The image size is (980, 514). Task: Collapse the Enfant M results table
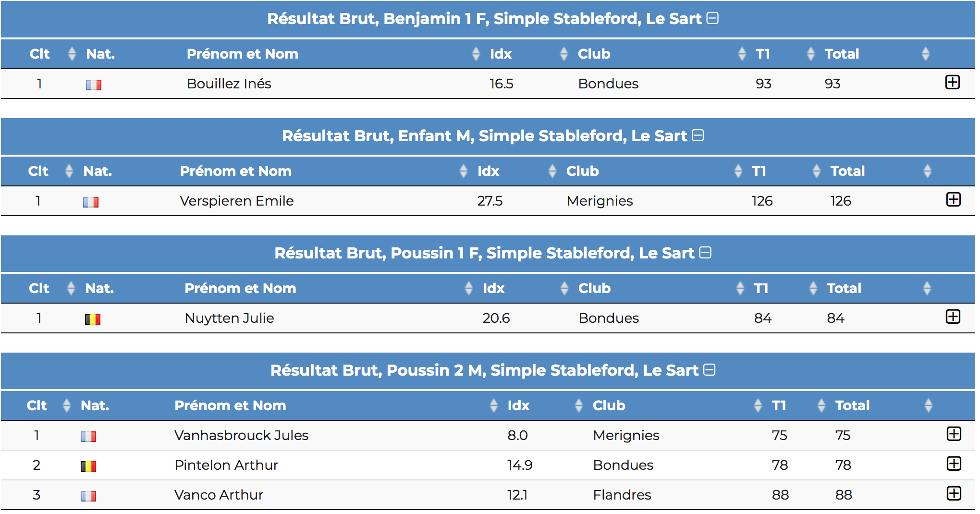point(698,136)
